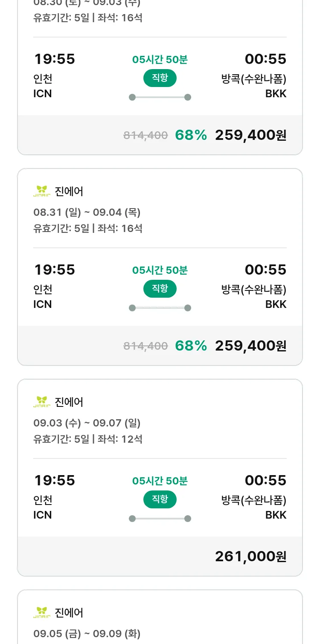Viewport: 320px width, 644px height.
Task: Click 방콕(수완나폼) on the 09.03 flight
Action: (254, 500)
